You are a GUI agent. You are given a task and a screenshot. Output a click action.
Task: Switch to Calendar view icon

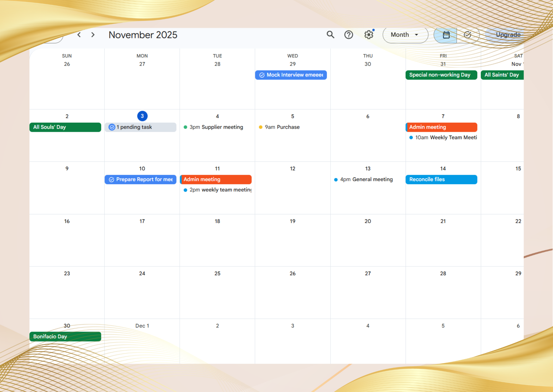[x=446, y=35]
